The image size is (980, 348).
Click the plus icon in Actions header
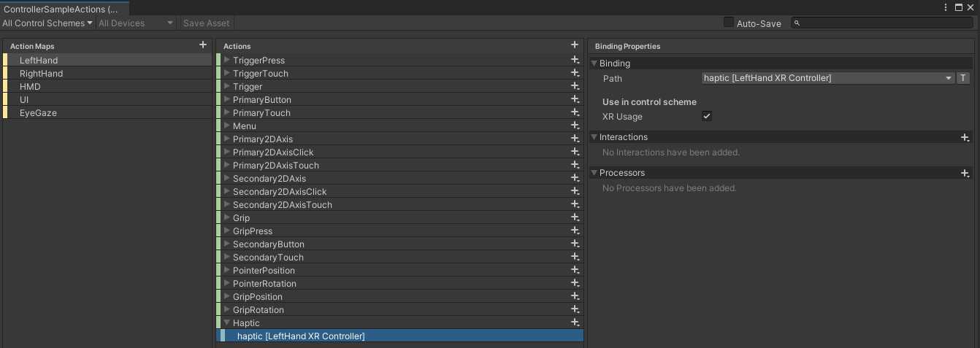coord(575,45)
